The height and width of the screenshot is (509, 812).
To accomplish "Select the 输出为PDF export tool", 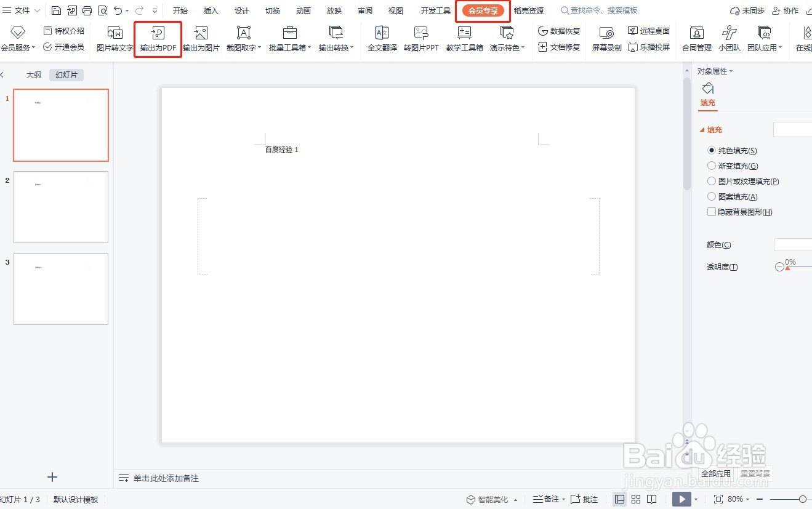I will [158, 38].
